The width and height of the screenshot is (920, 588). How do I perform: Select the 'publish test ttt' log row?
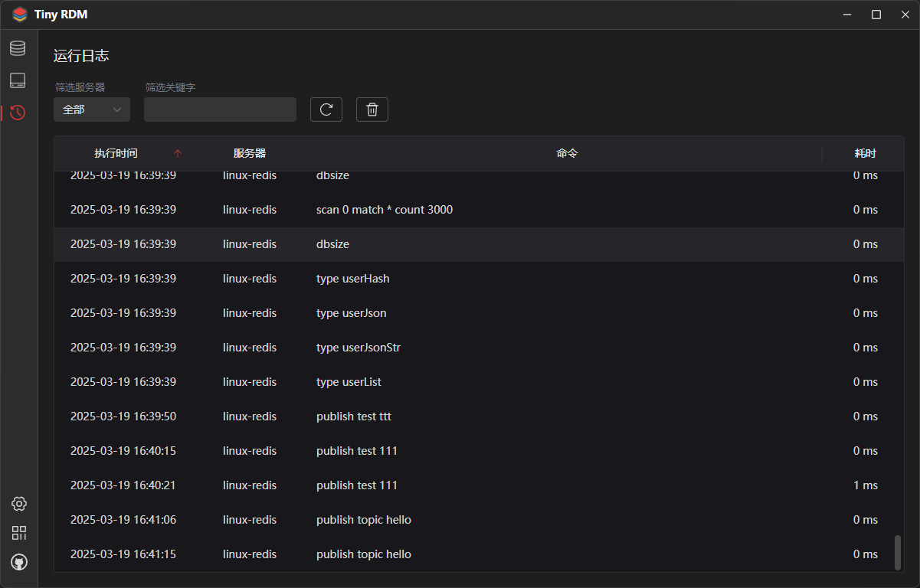tap(354, 416)
